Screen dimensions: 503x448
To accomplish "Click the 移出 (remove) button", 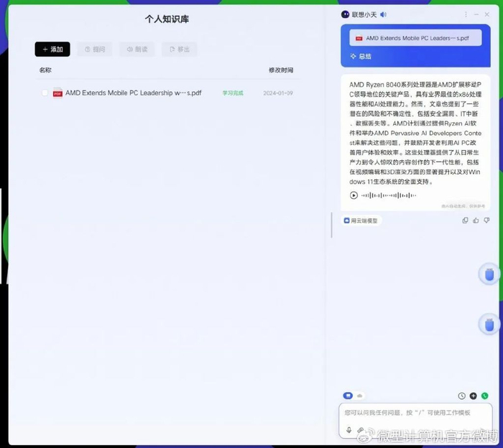I will (x=180, y=49).
